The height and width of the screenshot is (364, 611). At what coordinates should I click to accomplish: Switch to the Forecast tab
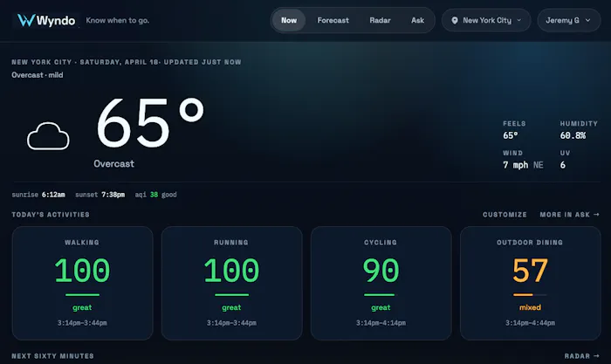[x=333, y=20]
